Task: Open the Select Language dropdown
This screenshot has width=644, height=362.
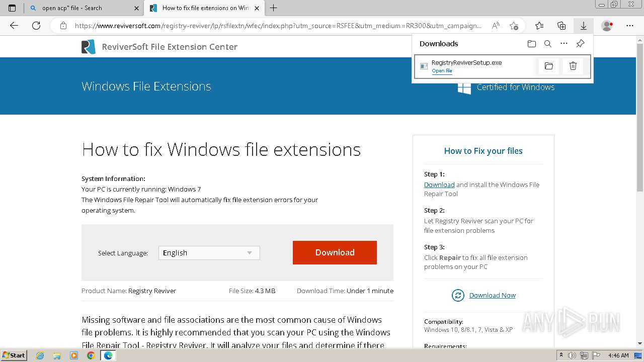Action: [209, 253]
